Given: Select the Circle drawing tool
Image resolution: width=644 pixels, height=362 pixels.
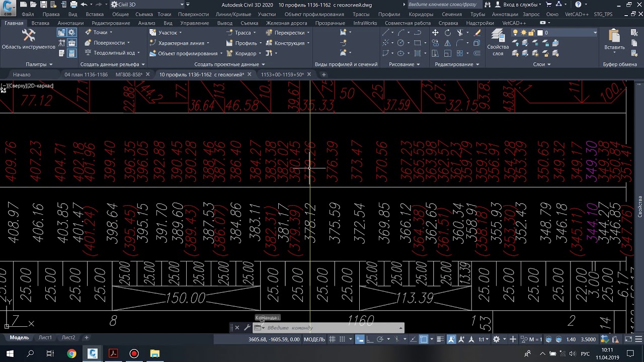Looking at the screenshot, I should [x=401, y=43].
